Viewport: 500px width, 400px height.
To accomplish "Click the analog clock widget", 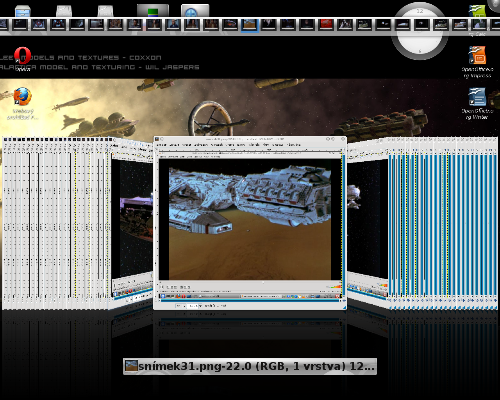I will 420,31.
